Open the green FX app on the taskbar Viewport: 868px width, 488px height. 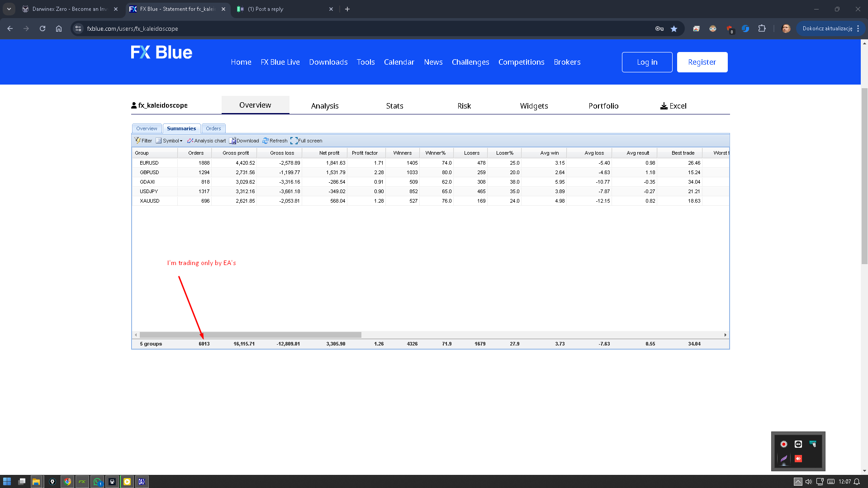(x=82, y=482)
